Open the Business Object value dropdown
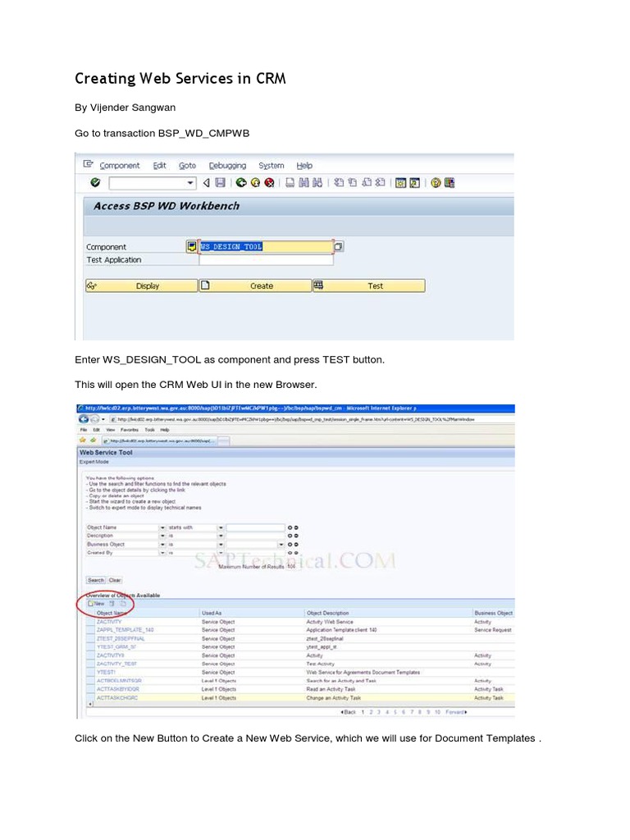Viewport: 630px width, 840px height. [x=281, y=545]
